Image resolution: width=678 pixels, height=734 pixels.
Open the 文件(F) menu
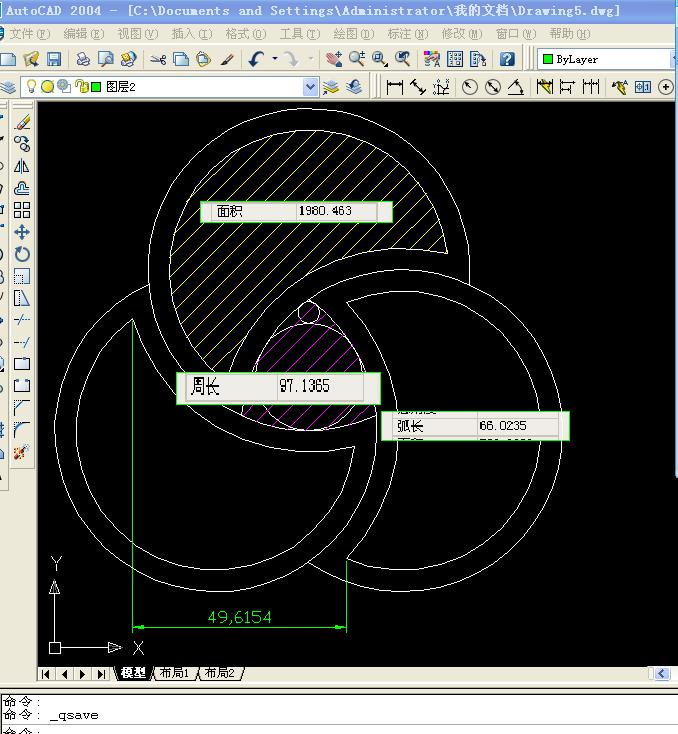(x=30, y=34)
